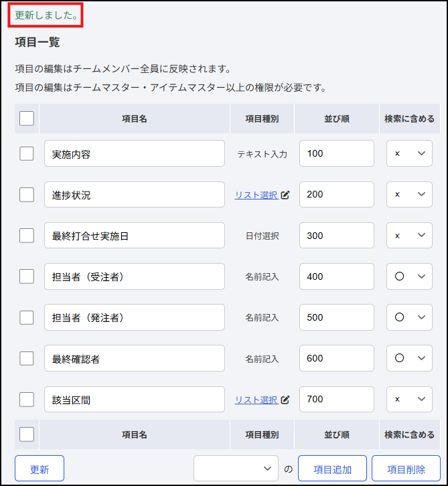Click the 更新 button

click(40, 469)
